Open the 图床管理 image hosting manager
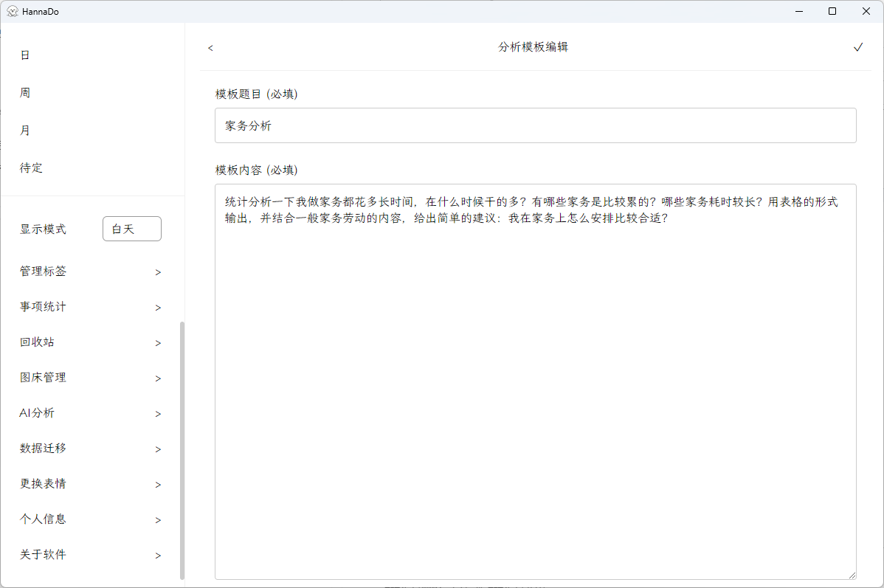Viewport: 884px width, 588px height. pyautogui.click(x=42, y=377)
